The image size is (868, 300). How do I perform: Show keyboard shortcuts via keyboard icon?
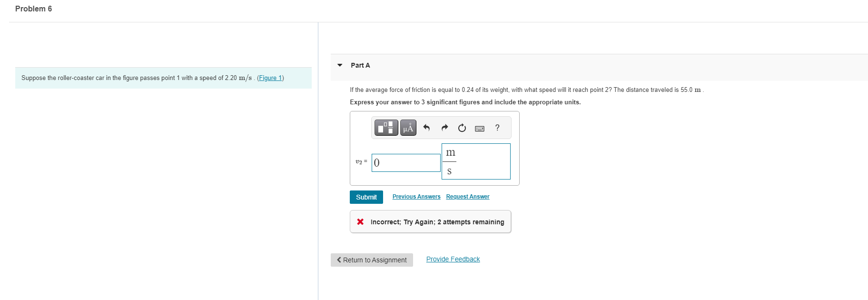(x=480, y=128)
